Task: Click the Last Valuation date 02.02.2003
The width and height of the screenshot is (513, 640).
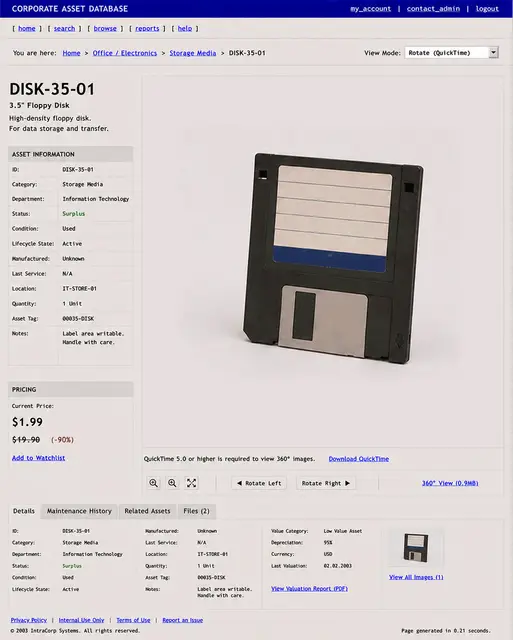Action: (337, 566)
